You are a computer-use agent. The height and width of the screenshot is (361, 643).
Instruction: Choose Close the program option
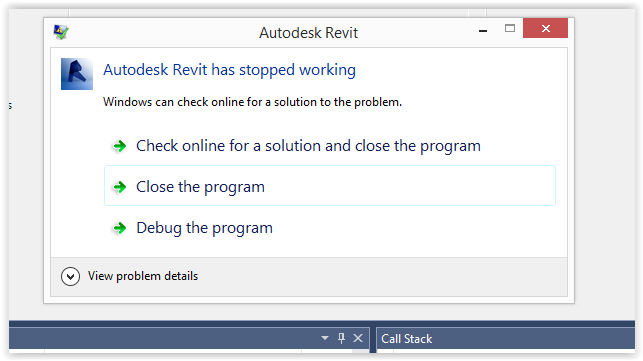(330, 186)
